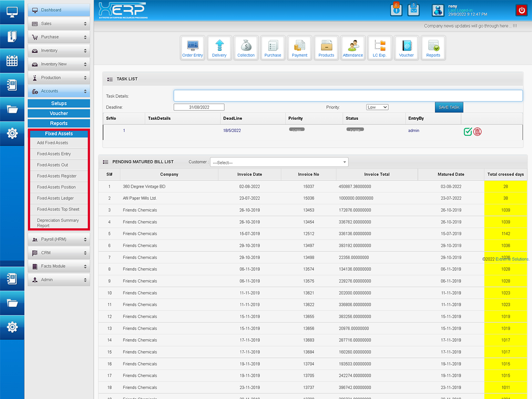The height and width of the screenshot is (399, 532).
Task: Click the Delivery shortcut icon
Action: coord(219,47)
